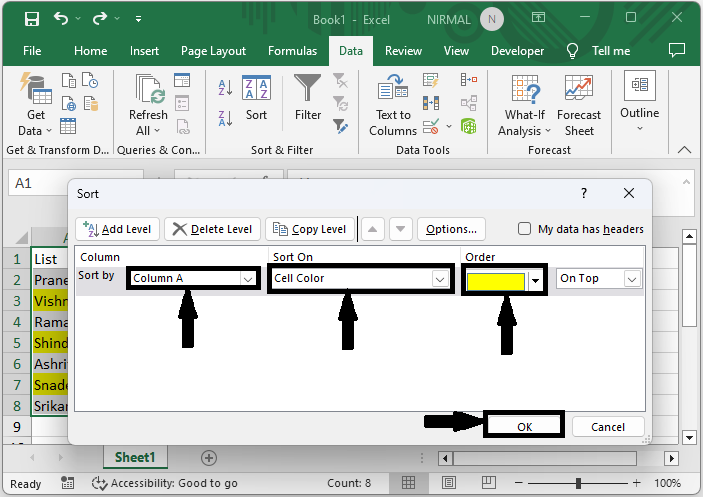
Task: Save the workbook with the floppy disk icon
Action: click(x=32, y=19)
